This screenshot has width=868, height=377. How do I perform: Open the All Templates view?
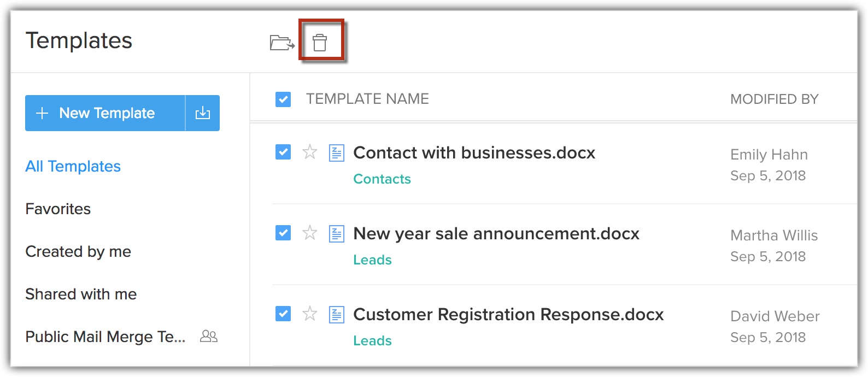[x=73, y=166]
